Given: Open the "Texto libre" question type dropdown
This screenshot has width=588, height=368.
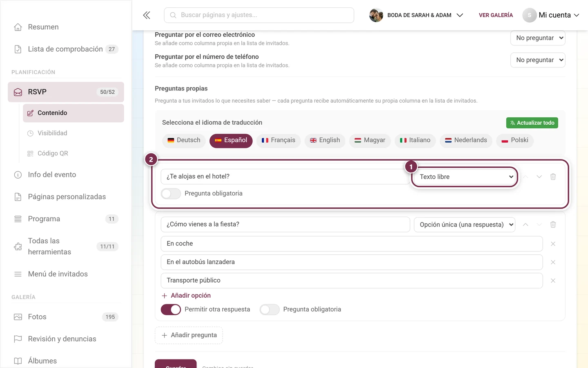Looking at the screenshot, I should point(465,177).
